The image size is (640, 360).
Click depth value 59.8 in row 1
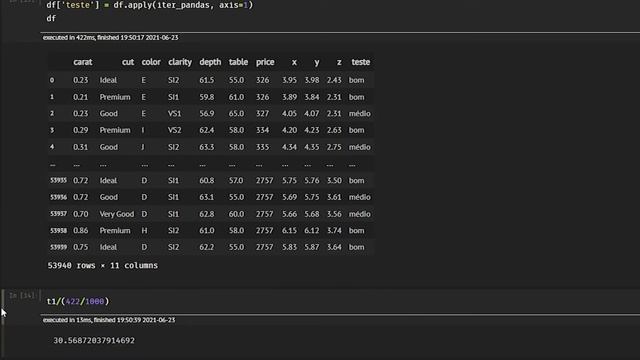click(x=207, y=97)
